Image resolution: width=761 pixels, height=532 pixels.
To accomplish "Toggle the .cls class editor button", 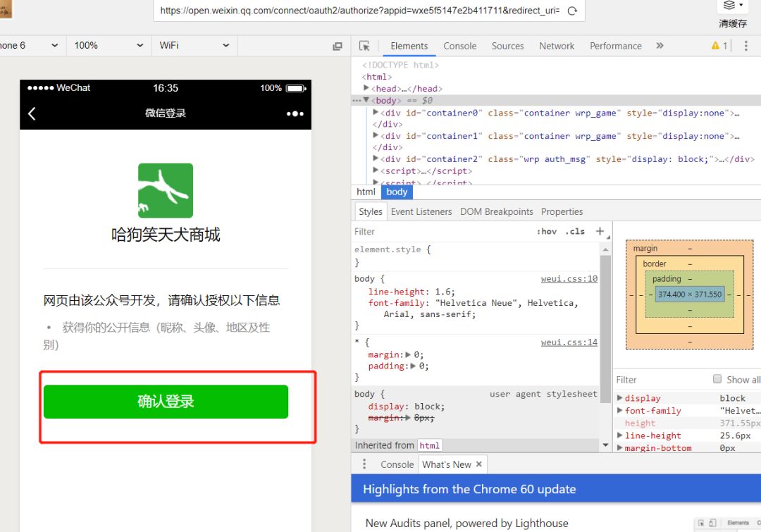I will [x=575, y=232].
